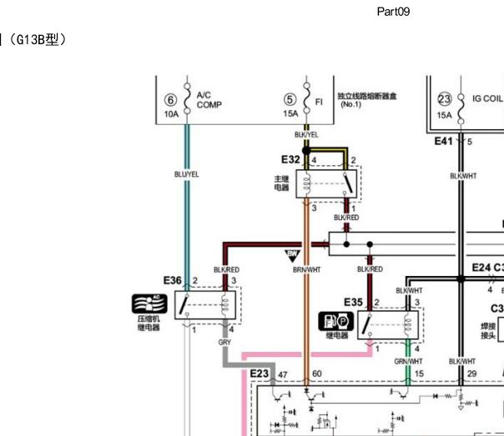Click the E36 relay coil symbol

tap(225, 304)
